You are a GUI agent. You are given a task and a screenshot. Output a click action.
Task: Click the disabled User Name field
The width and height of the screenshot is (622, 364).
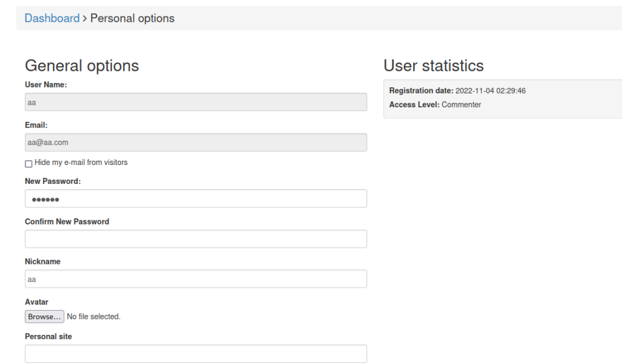[196, 103]
